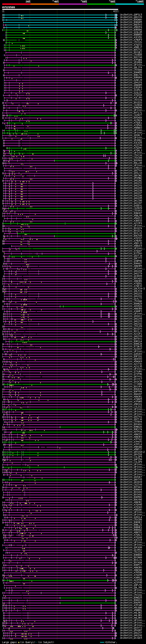This screenshot has height=644, width=146.
Task: Select label UniRef100_B9IGE2
Action: [x=131, y=52]
